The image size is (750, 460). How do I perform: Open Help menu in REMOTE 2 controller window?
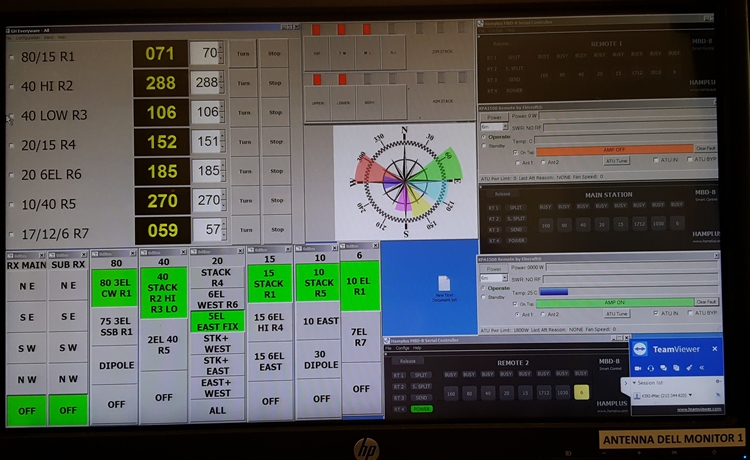pos(417,348)
